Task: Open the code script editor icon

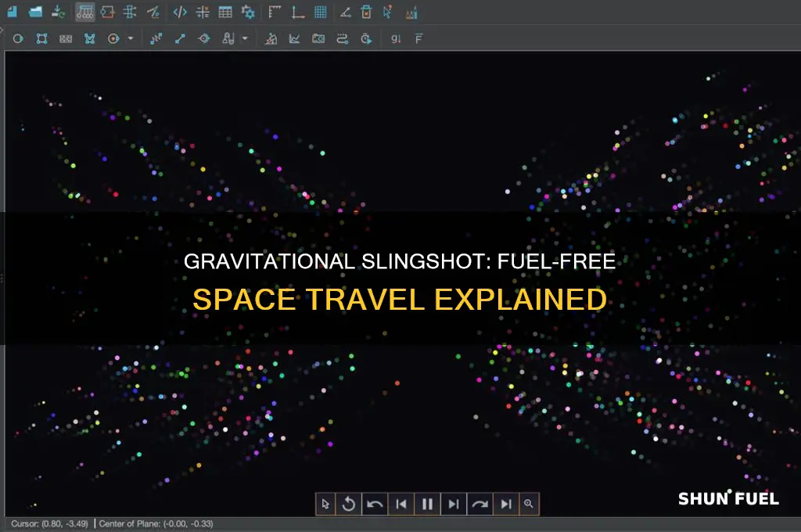Action: (x=180, y=12)
